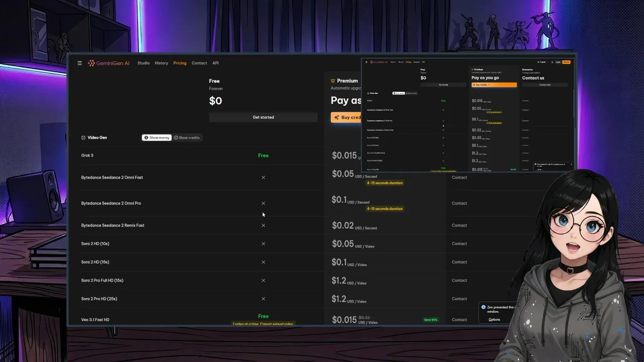This screenshot has width=644, height=362.
Task: Click 4-15 seconds duration badge under $0.05
Action: tap(385, 183)
